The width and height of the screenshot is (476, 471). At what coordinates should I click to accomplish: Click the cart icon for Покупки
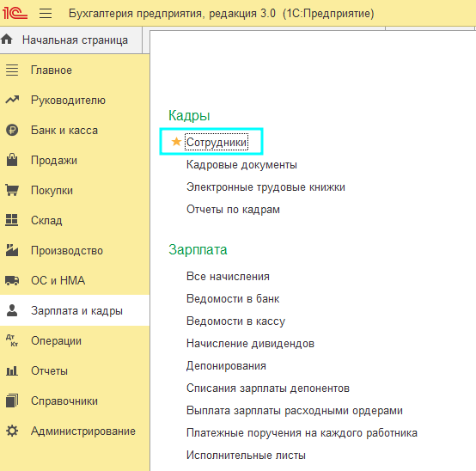12,190
